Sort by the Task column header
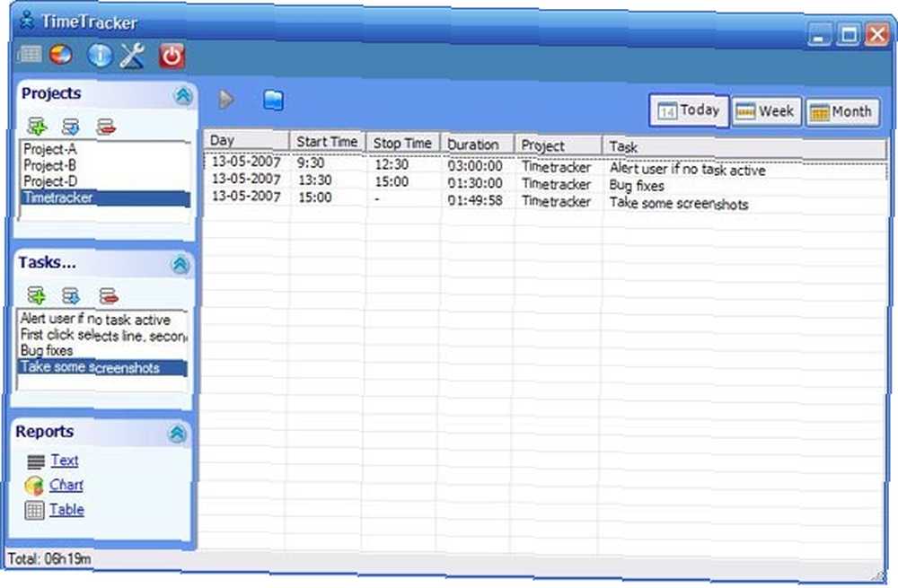 pos(744,147)
